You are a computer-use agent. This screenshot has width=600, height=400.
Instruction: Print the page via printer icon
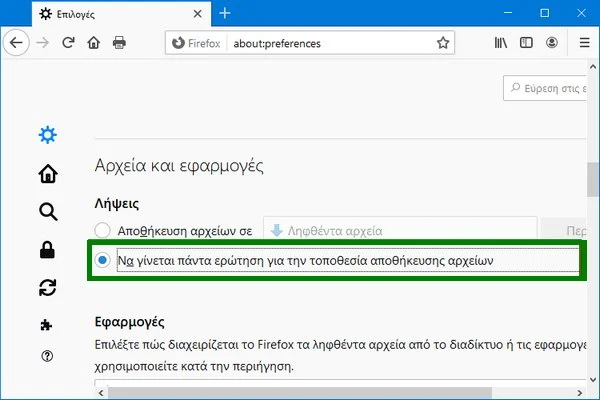tap(119, 42)
